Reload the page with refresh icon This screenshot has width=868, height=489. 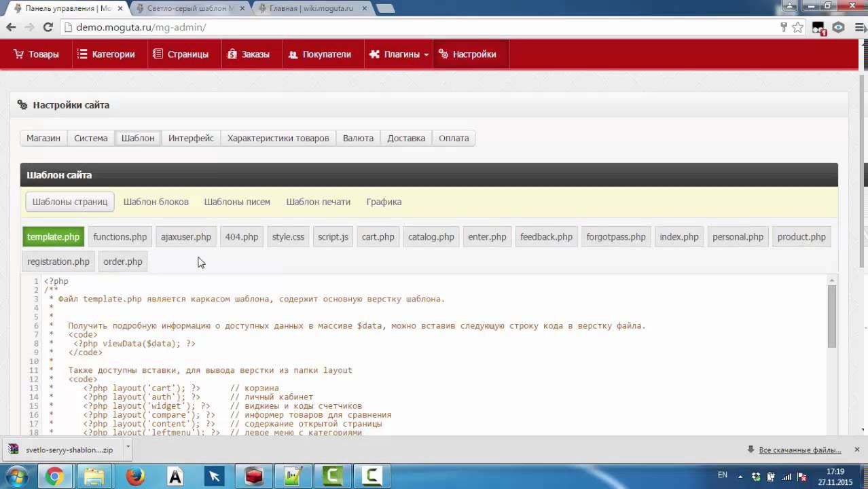(x=48, y=27)
